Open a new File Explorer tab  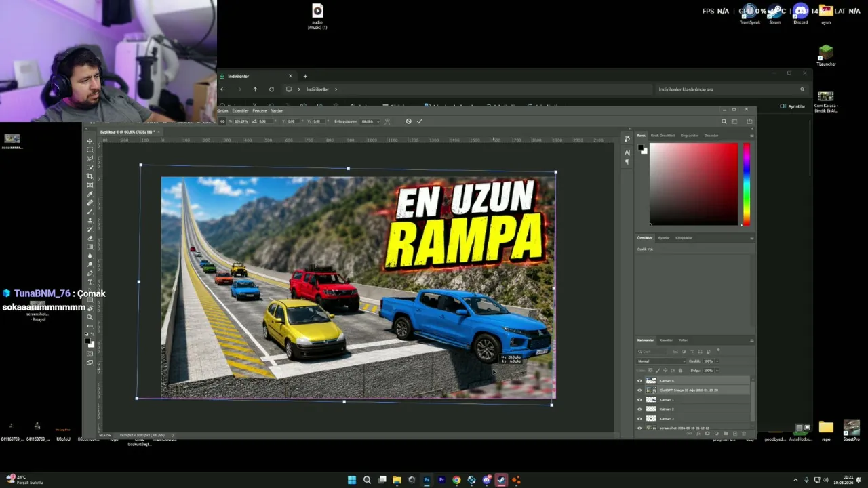coord(305,76)
